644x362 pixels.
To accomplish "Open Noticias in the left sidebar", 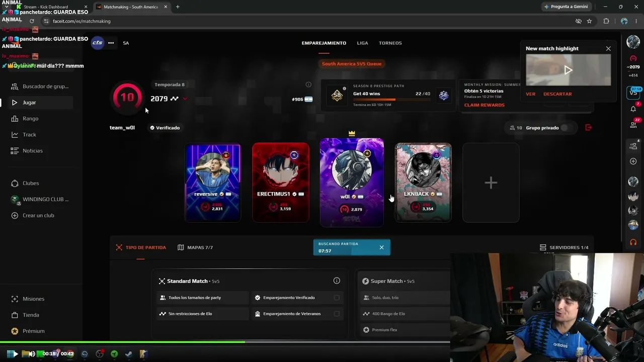I will (41, 151).
